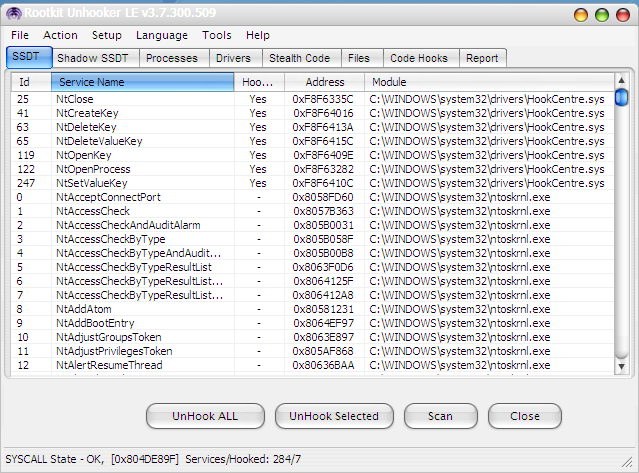Click the Scan button
The height and width of the screenshot is (473, 639).
point(441,416)
